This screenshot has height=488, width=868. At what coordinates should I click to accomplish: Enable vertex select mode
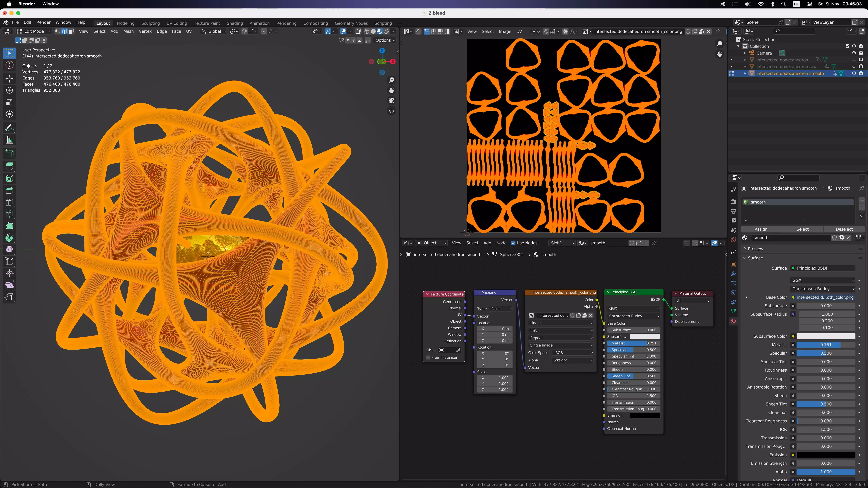58,31
